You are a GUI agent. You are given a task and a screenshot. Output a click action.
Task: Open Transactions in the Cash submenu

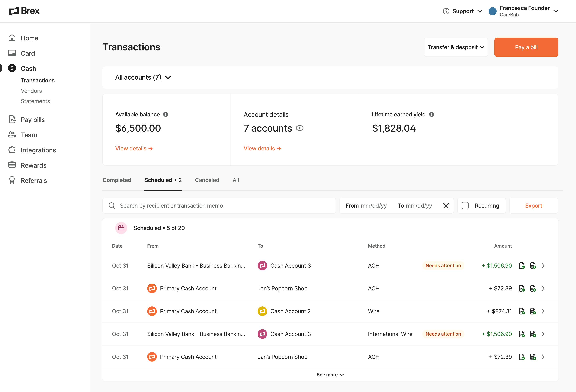point(38,80)
